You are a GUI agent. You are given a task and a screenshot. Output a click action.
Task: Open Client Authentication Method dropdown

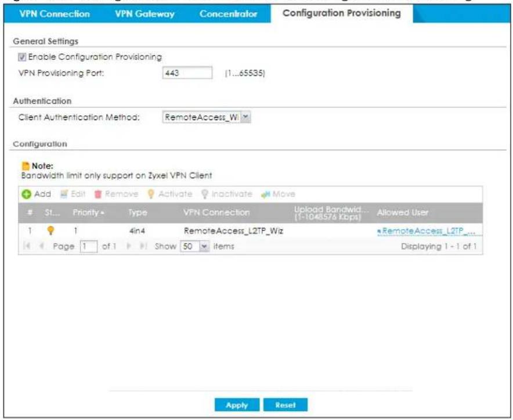(245, 117)
